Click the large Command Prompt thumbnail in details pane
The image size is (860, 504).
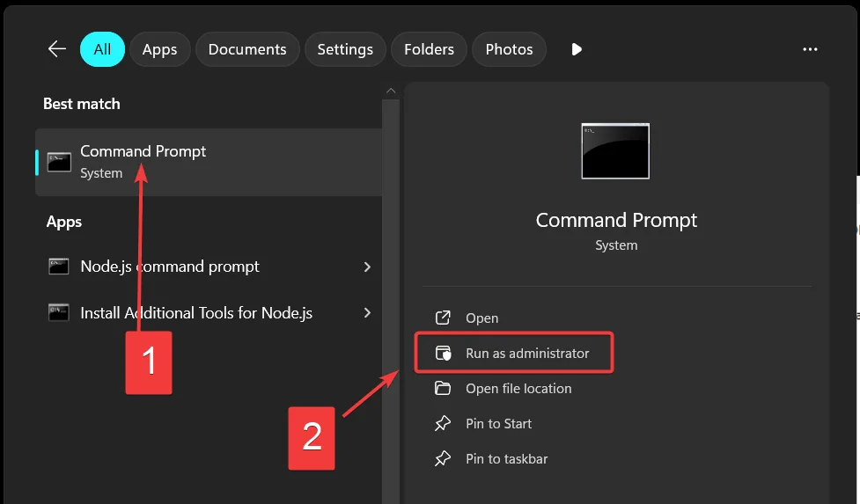tap(615, 151)
